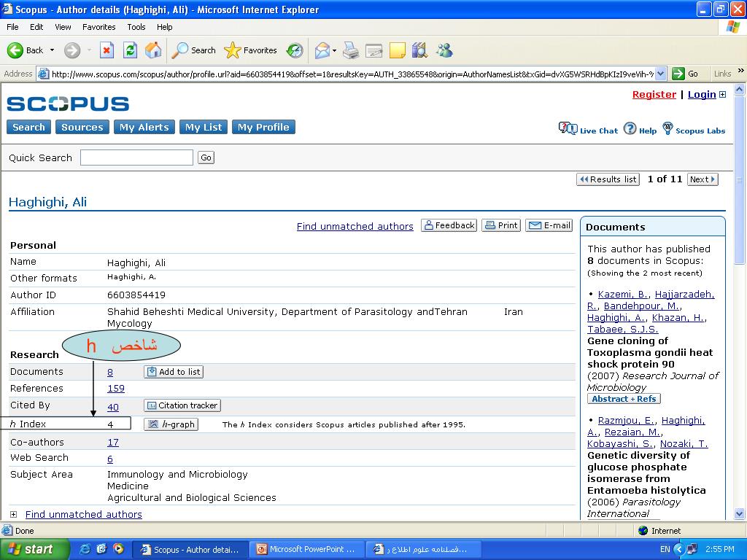This screenshot has width=747, height=560.
Task: Click the Mail envelope icon
Action: click(x=322, y=50)
